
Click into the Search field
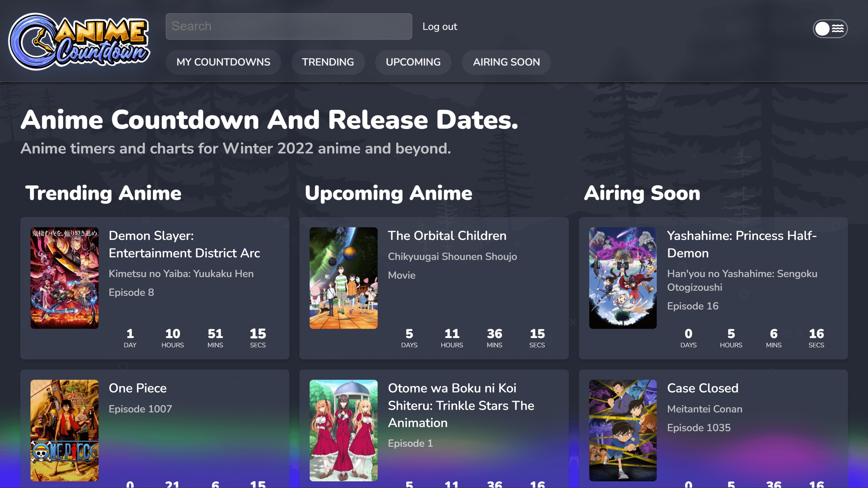click(x=288, y=26)
